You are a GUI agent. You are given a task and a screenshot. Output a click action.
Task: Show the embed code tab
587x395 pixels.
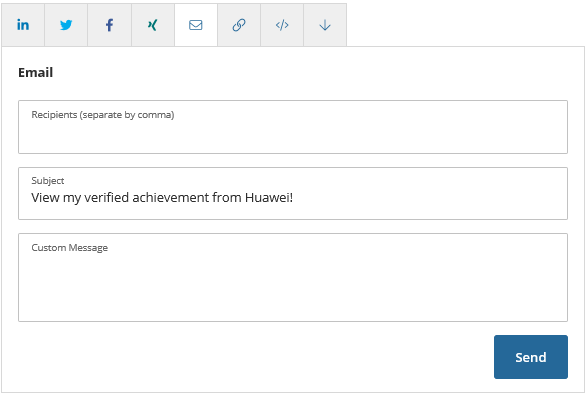click(x=282, y=25)
